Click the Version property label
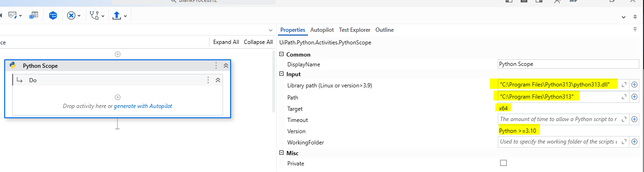The image size is (644, 172). pos(296,131)
